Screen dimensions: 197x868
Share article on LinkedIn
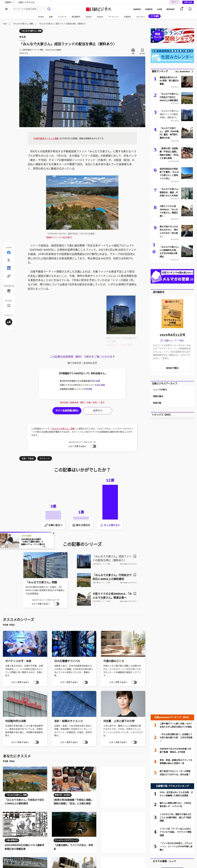(x=9, y=268)
